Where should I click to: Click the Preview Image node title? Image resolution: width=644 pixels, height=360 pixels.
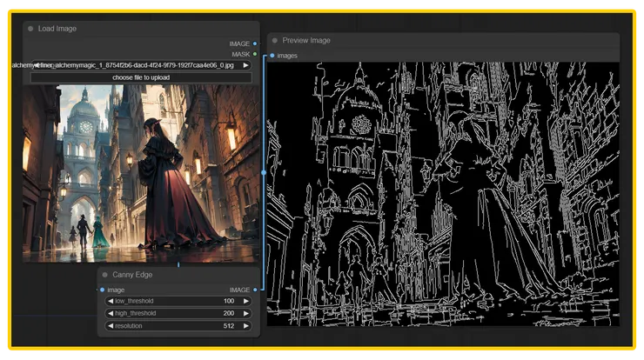click(306, 41)
